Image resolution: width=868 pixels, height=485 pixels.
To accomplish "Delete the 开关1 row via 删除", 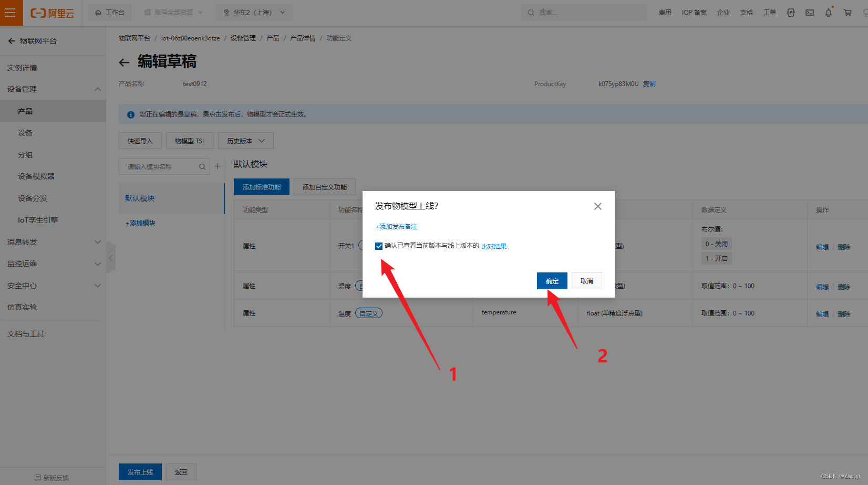I will coord(844,247).
